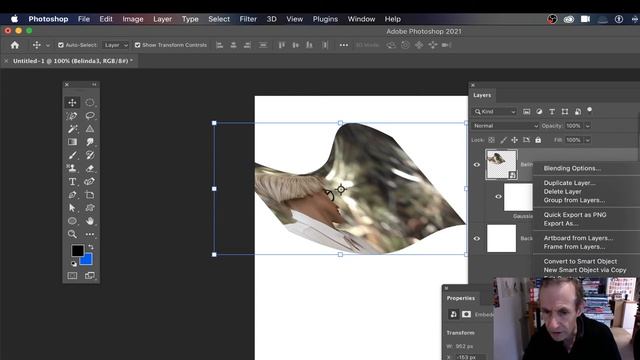The width and height of the screenshot is (640, 360).
Task: Select the Magic Wand tool
Action: click(x=72, y=129)
